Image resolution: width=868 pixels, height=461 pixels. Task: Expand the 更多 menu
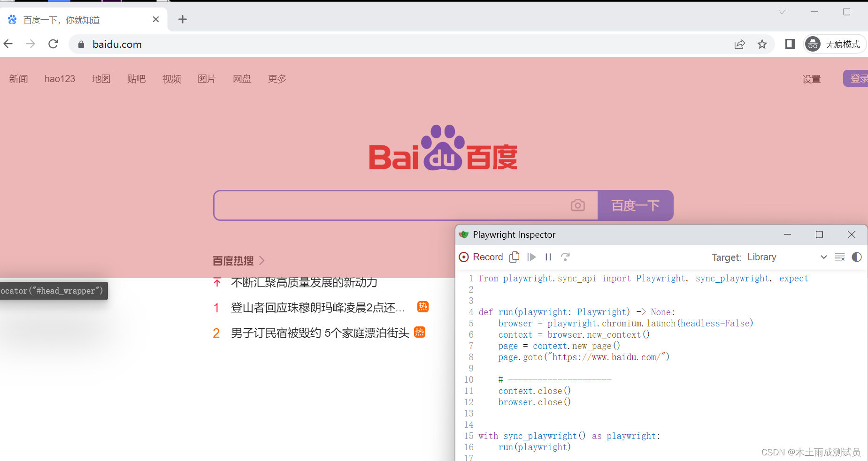click(277, 79)
